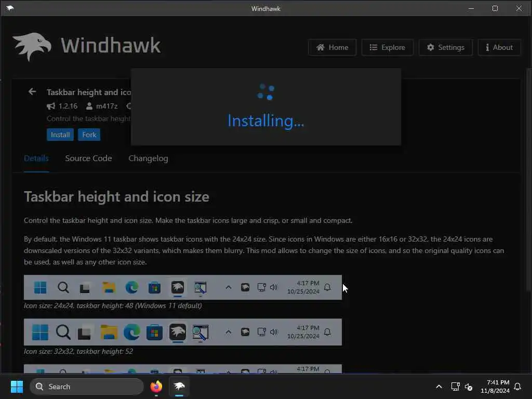
Task: Open the Explore mods page
Action: 387,47
